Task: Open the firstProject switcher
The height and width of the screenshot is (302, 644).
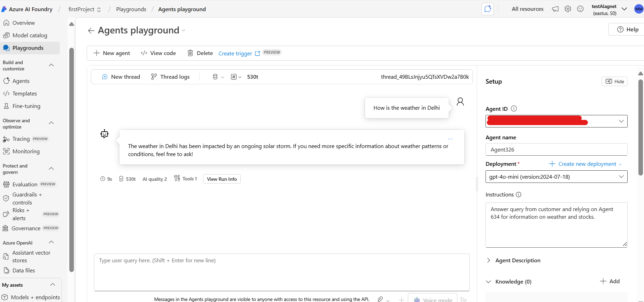Action: (x=85, y=9)
